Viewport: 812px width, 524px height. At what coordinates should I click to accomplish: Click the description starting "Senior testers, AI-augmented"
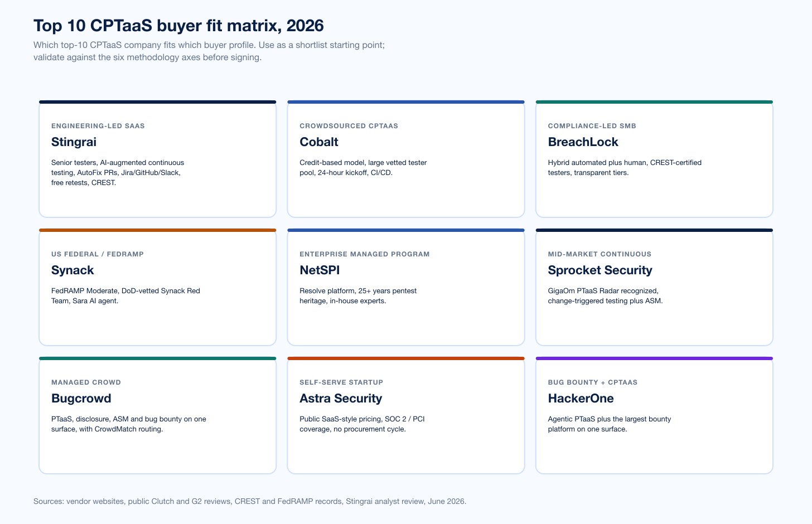click(118, 173)
